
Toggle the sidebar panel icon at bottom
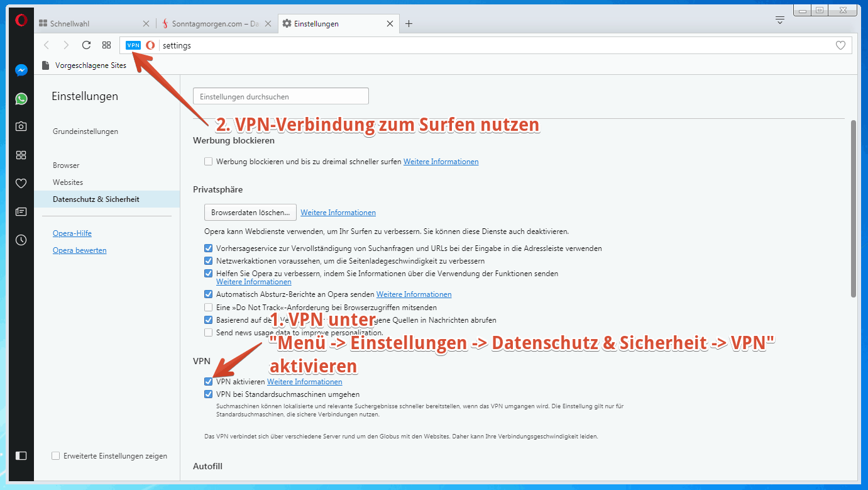point(21,455)
